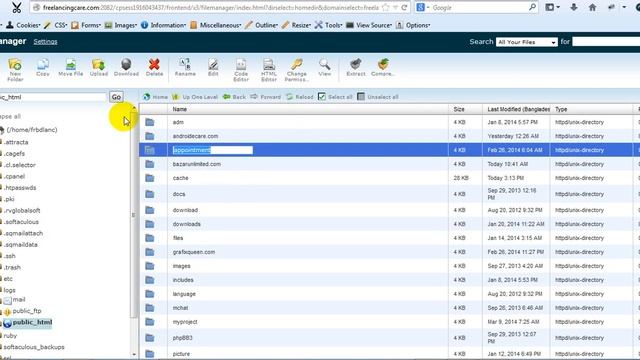
Task: Select public_html in the folder tree
Action: tap(32, 322)
